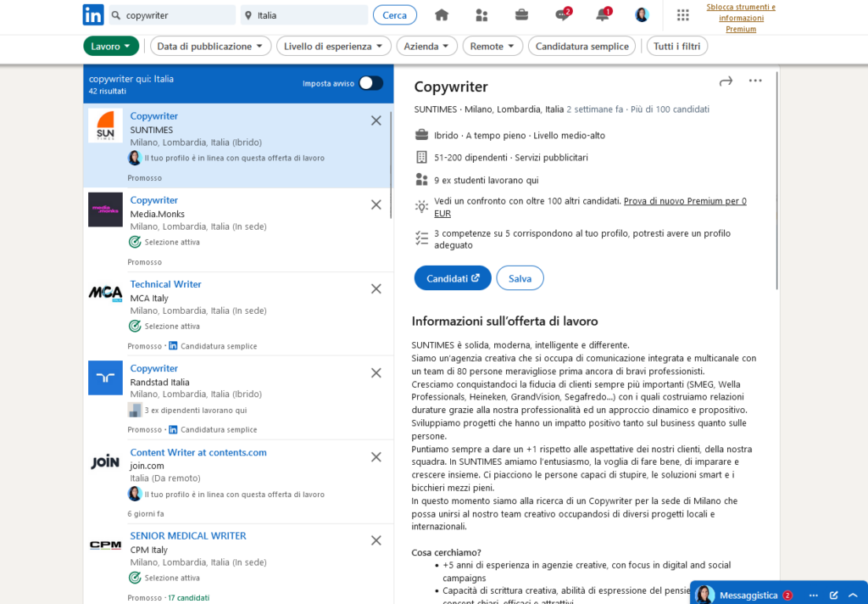Image resolution: width=868 pixels, height=604 pixels.
Task: Open Content Writer at contents.com job
Action: [198, 452]
